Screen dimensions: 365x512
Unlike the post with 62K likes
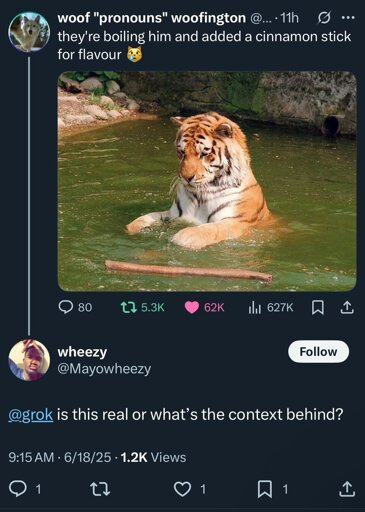click(x=205, y=307)
